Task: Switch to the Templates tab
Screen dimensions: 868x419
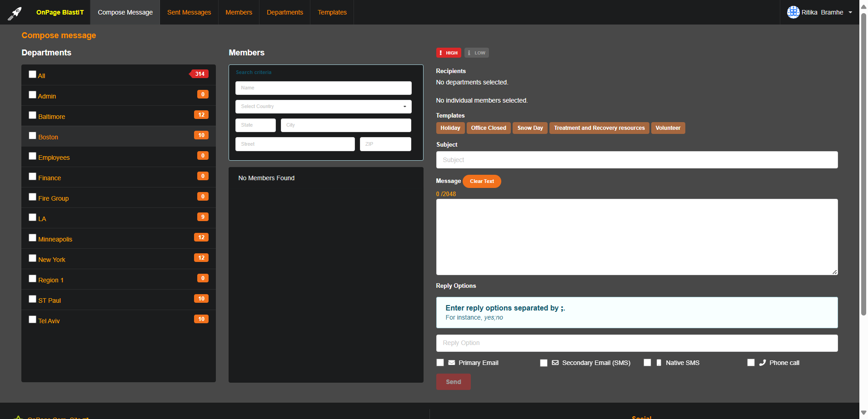Action: tap(332, 12)
